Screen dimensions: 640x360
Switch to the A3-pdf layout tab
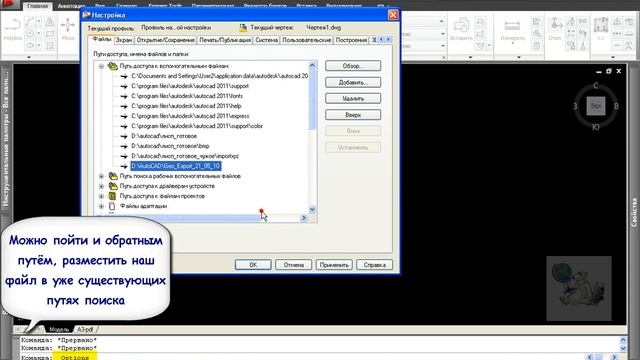(x=85, y=329)
